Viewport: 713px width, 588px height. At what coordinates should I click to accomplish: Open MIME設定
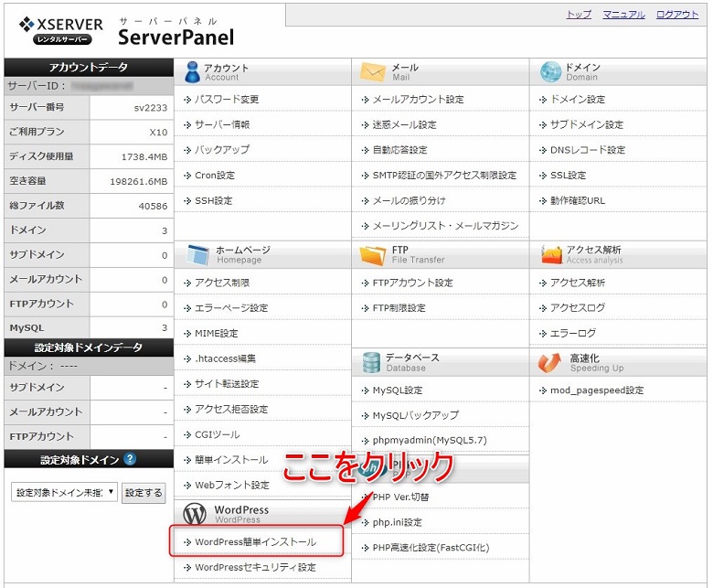pos(216,334)
